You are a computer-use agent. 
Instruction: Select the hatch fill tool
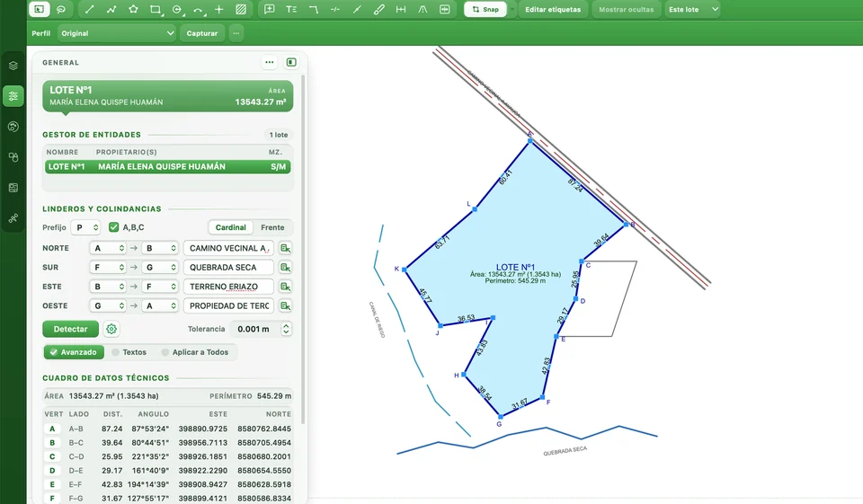tap(241, 9)
